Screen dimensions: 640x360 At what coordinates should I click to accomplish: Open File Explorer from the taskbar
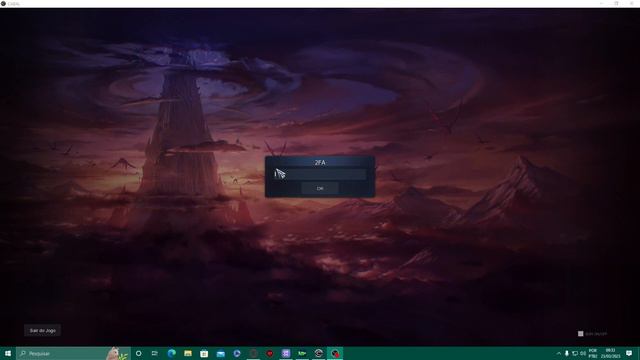tap(188, 353)
